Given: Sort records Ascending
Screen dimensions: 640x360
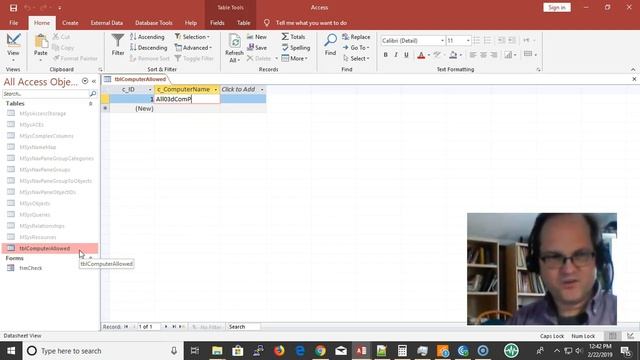Looking at the screenshot, I should click(x=147, y=37).
